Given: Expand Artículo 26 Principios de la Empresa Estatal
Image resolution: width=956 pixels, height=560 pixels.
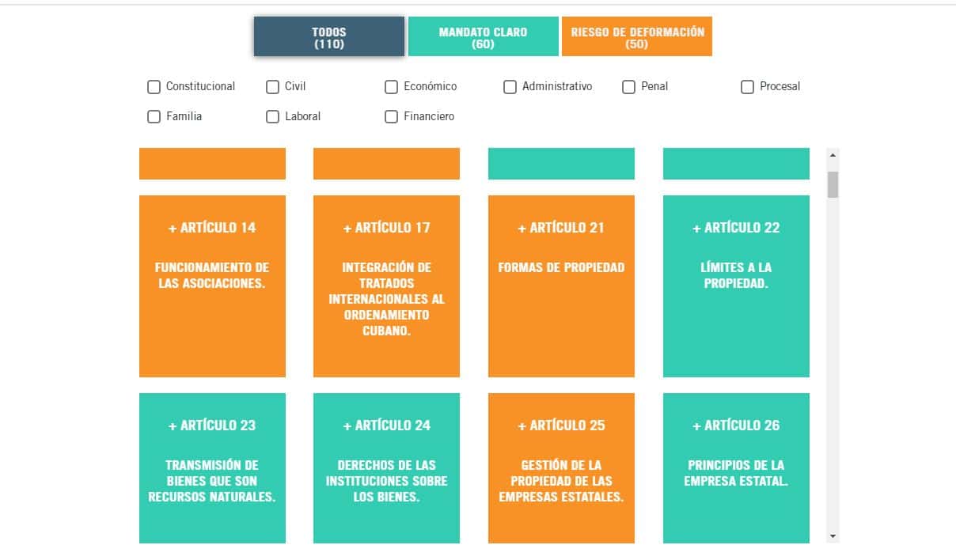Looking at the screenshot, I should 736,468.
